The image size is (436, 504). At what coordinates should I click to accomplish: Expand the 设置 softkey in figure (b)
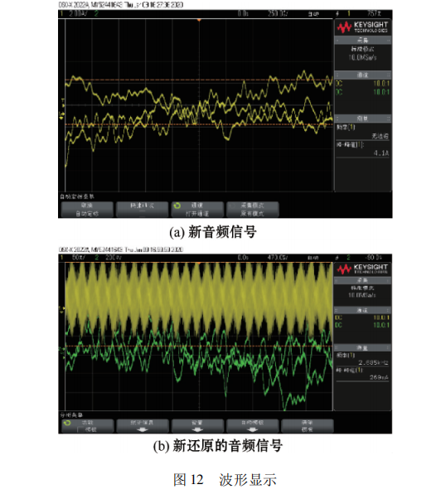pyautogui.click(x=197, y=426)
